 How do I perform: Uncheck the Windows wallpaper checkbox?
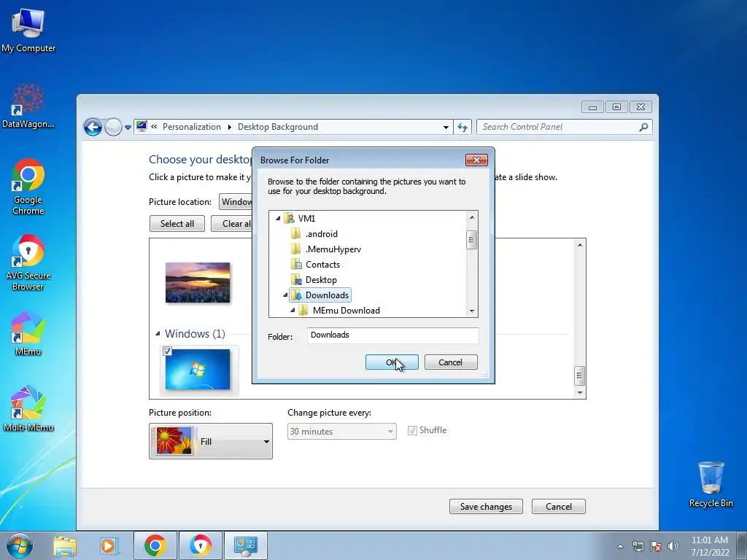pyautogui.click(x=167, y=351)
